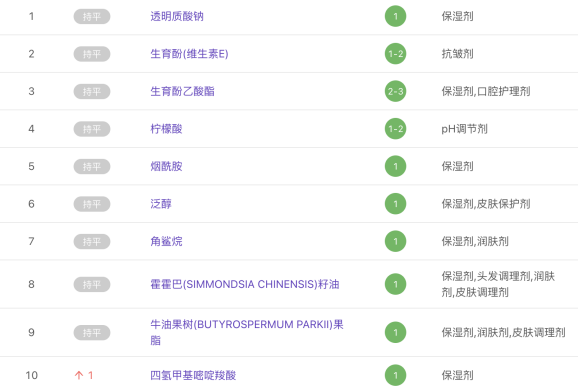Click the red up-arrow rank change indicator

click(x=84, y=375)
